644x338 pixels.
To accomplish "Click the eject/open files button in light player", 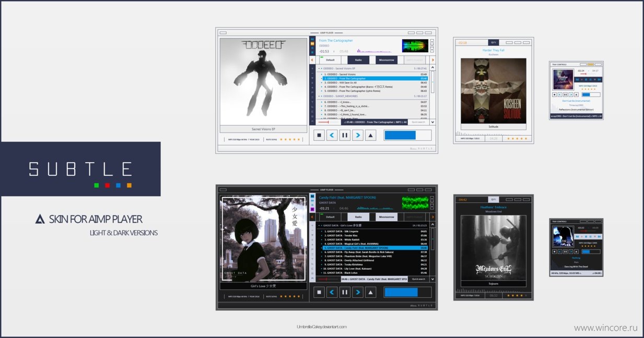I will pyautogui.click(x=370, y=136).
